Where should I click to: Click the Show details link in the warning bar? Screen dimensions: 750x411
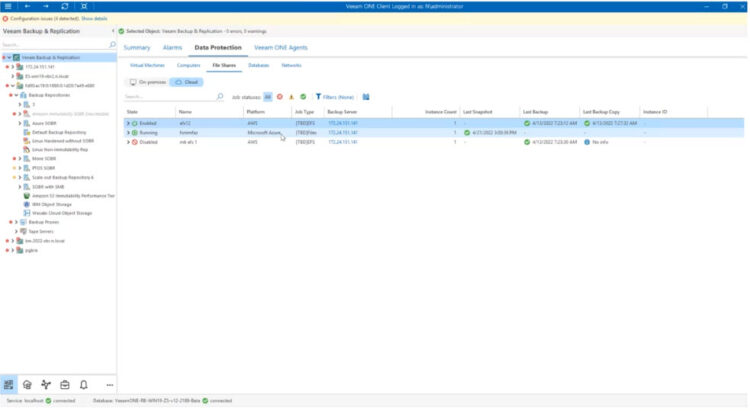coord(94,19)
